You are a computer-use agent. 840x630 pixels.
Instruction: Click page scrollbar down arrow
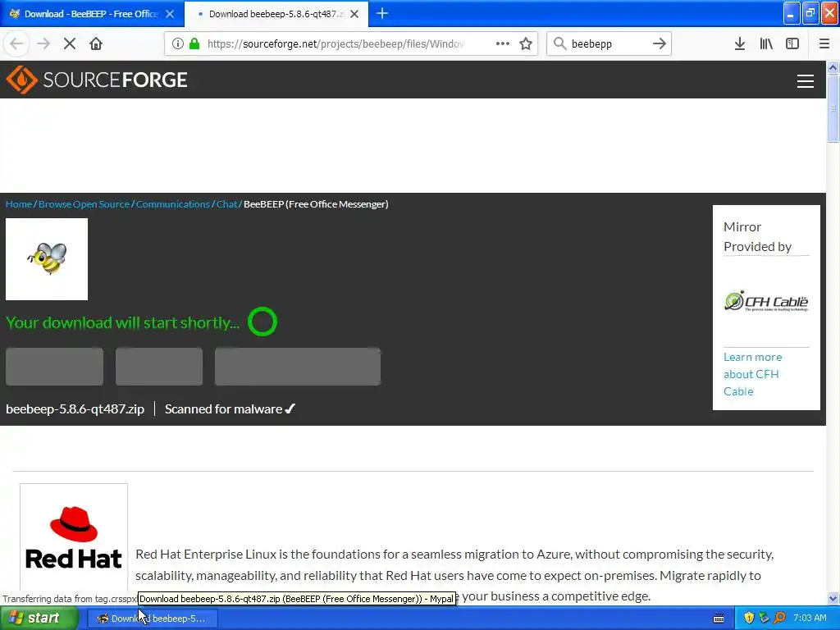pyautogui.click(x=833, y=598)
